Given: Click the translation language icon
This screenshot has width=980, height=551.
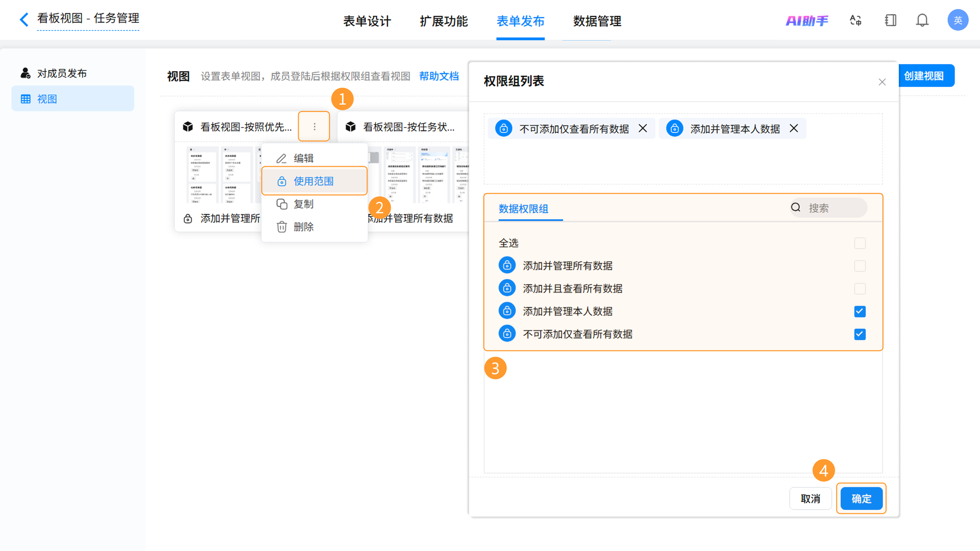Looking at the screenshot, I should [856, 20].
